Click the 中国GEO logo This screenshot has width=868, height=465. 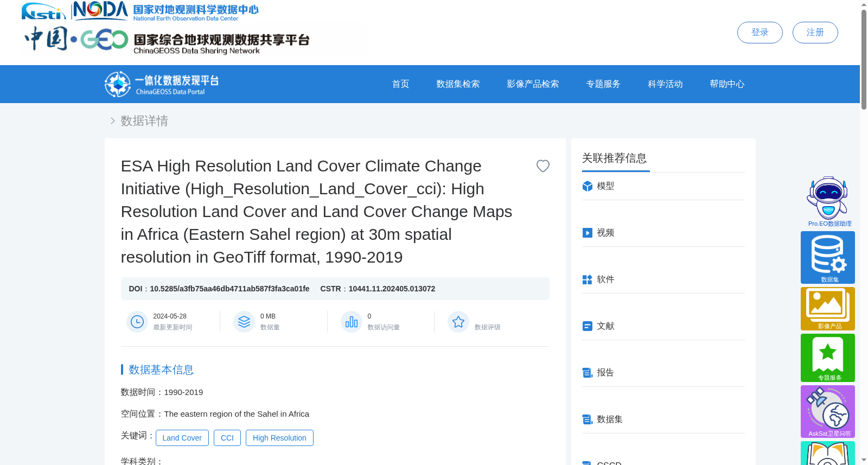tap(76, 39)
